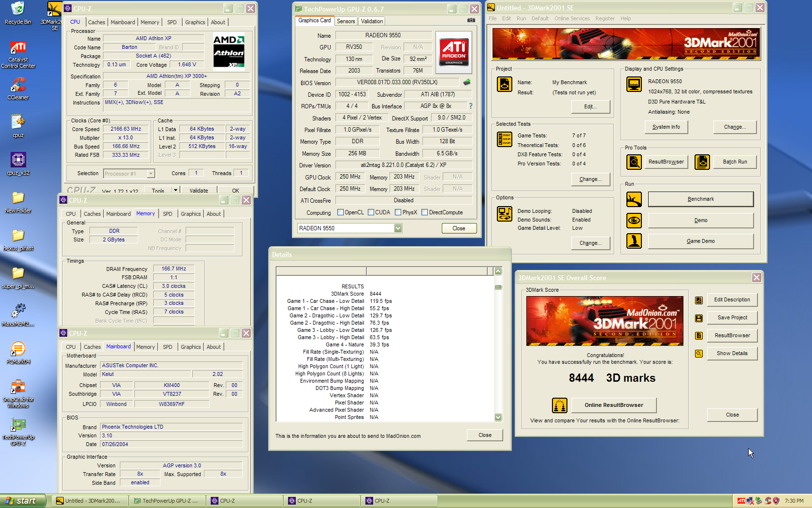Screen dimensions: 812x508
Task: Open the cpuz desktop icon
Action: tap(18, 126)
